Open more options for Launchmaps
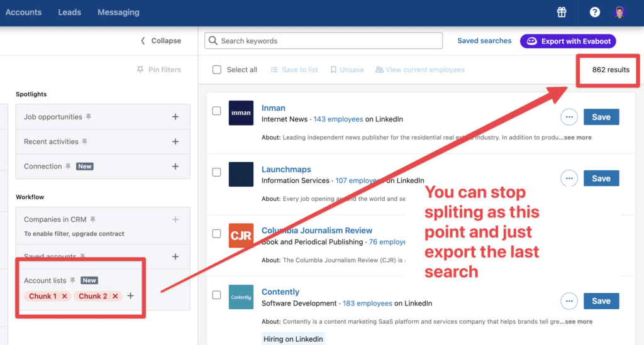Screen dimensions: 644x345 (569, 178)
